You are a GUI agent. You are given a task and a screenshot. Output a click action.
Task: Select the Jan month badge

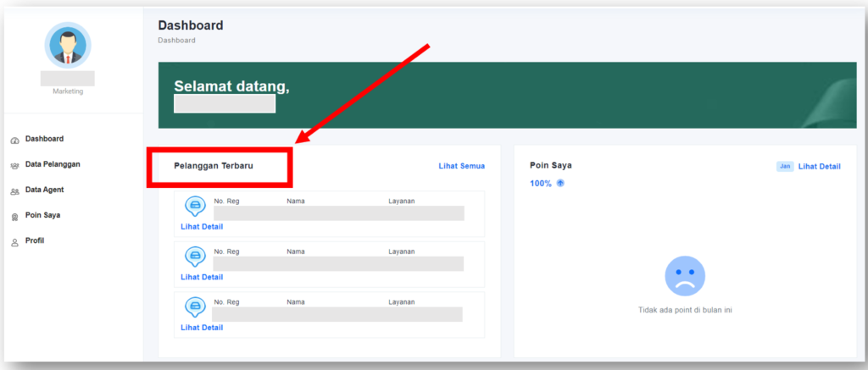(x=785, y=167)
